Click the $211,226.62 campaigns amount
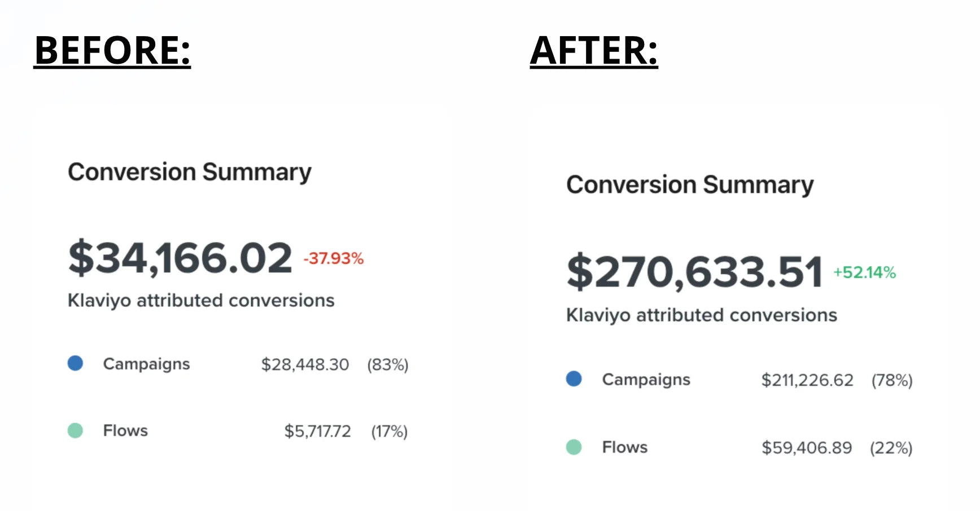The height and width of the screenshot is (511, 980). tap(807, 381)
